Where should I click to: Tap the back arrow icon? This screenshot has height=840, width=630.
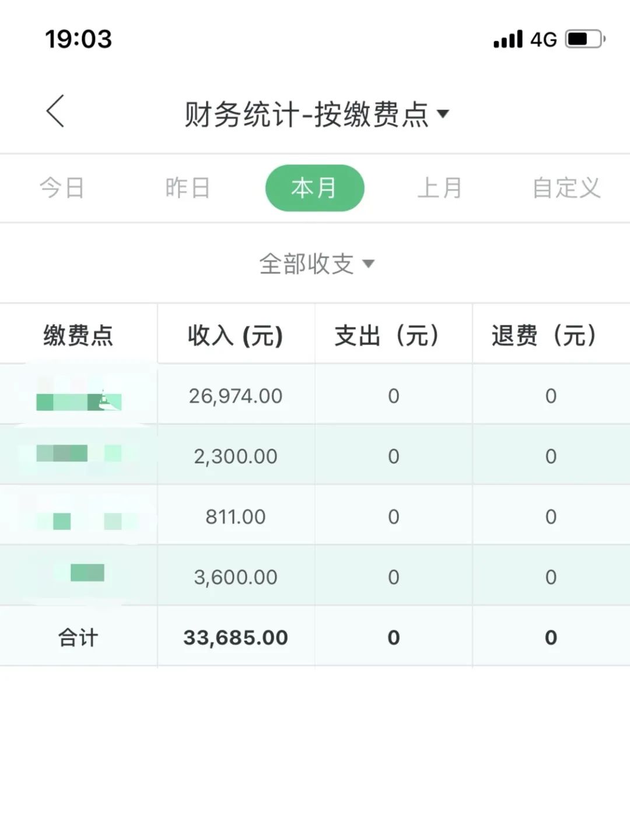[54, 111]
